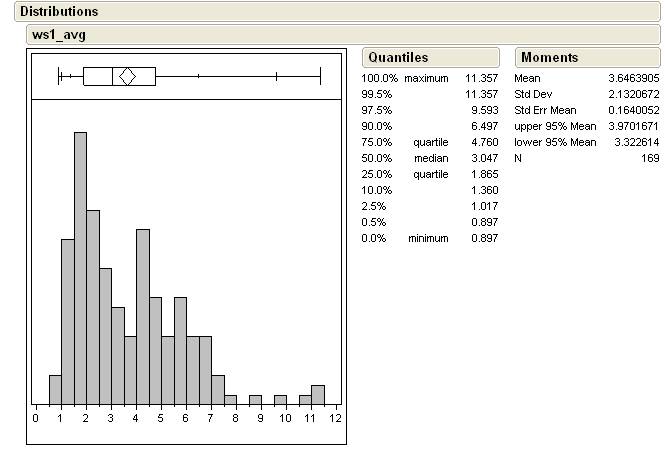Click the minimum quantile row label
Viewport: 665px width, 452px height.
428,238
